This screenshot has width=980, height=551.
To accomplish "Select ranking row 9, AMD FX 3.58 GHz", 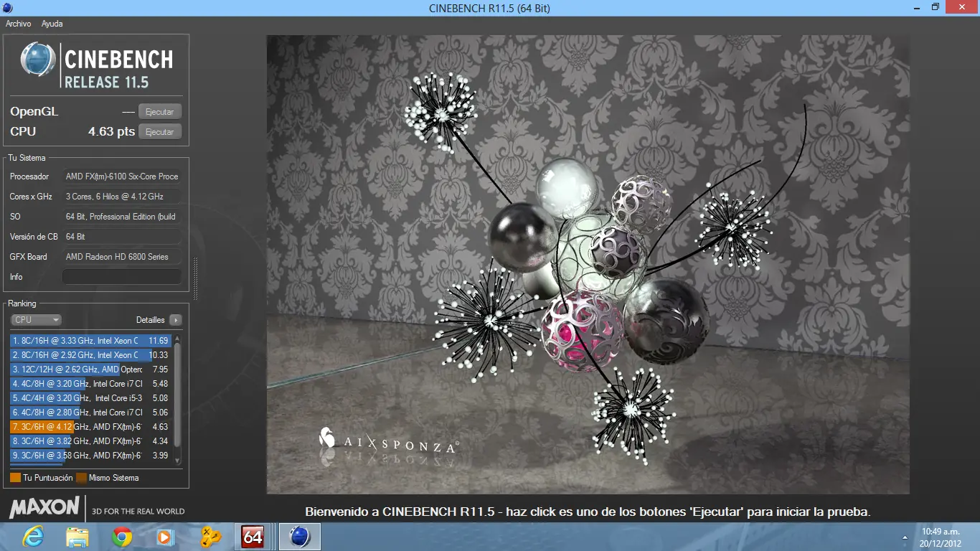I will tap(90, 456).
